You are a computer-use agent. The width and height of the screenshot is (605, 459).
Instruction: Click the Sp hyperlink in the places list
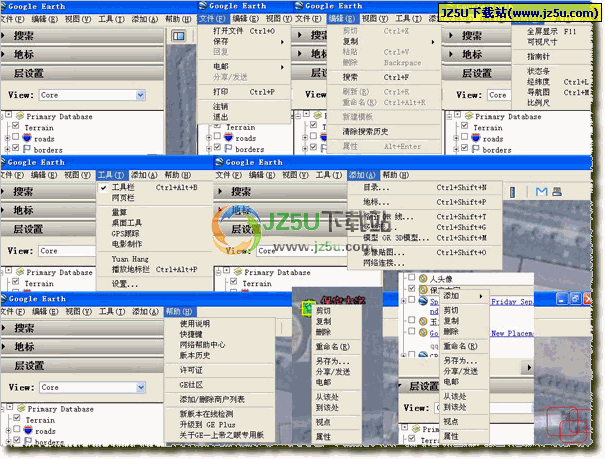point(434,302)
